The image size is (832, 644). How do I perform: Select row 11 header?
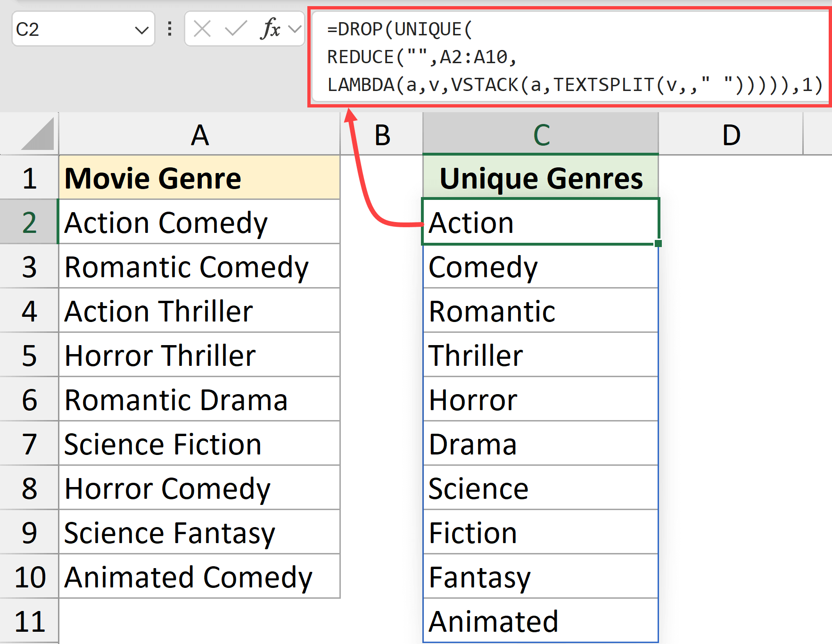29,621
